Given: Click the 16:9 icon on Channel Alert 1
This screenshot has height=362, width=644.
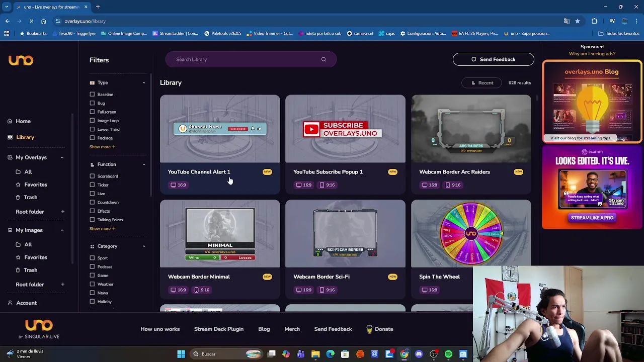Looking at the screenshot, I should point(178,185).
